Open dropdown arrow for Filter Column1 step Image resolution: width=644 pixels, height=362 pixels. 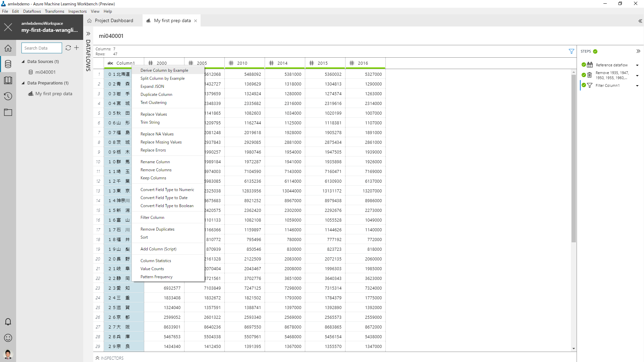[637, 86]
